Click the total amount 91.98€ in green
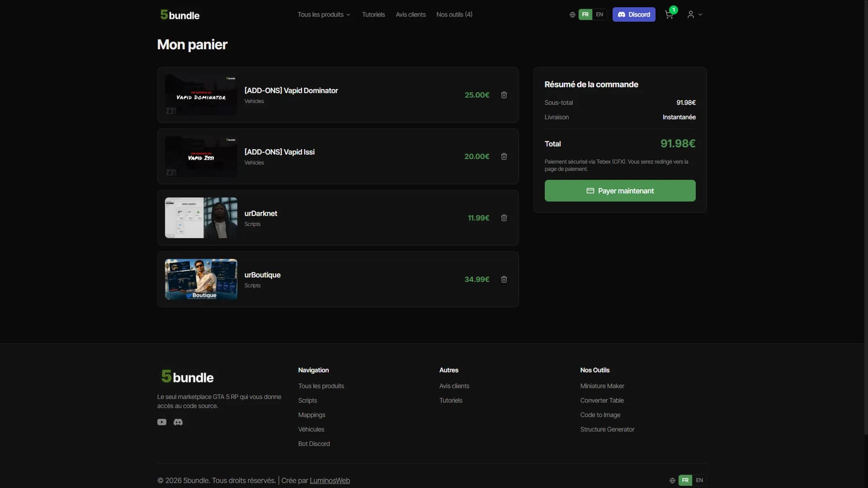The image size is (868, 488). pyautogui.click(x=678, y=143)
